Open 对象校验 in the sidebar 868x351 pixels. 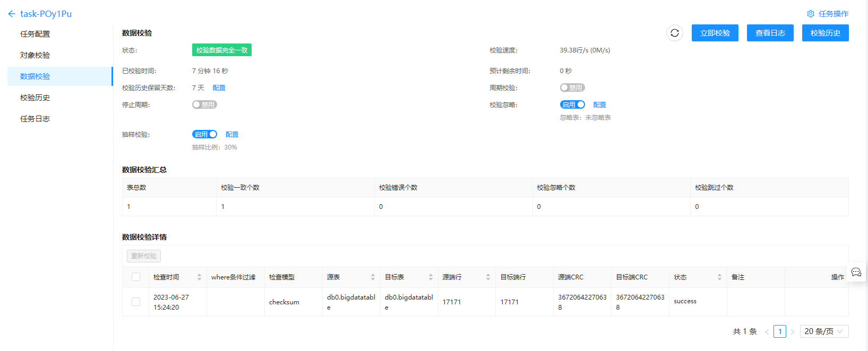click(60, 55)
